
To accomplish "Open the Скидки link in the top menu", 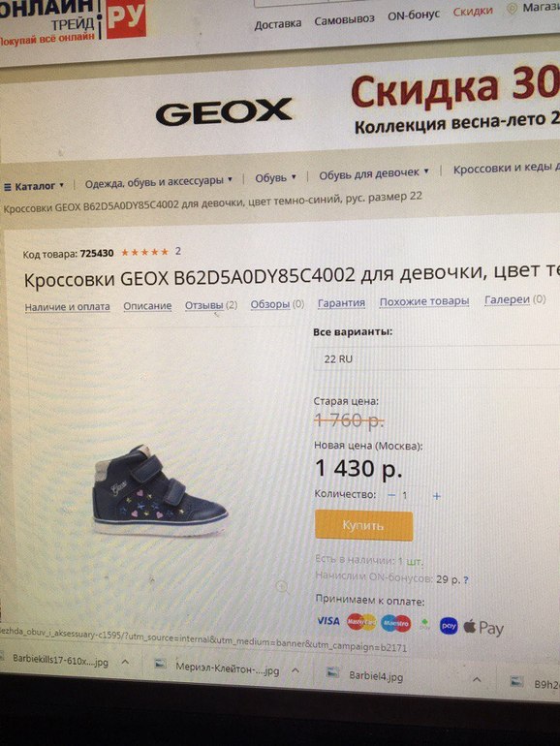I will (x=473, y=12).
